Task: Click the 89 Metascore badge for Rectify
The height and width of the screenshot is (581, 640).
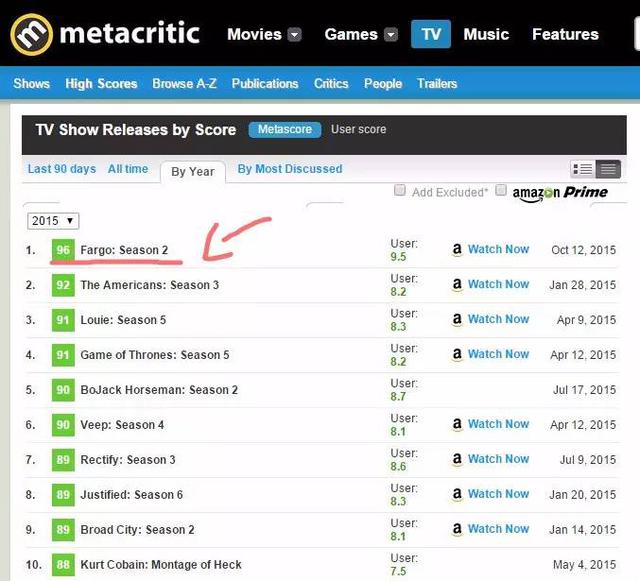Action: coord(63,460)
